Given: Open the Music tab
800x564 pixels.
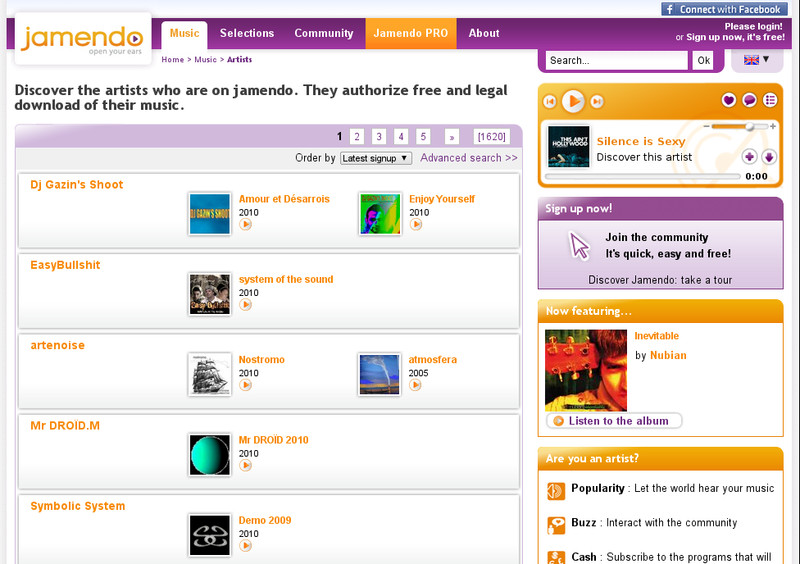Looking at the screenshot, I should point(184,33).
